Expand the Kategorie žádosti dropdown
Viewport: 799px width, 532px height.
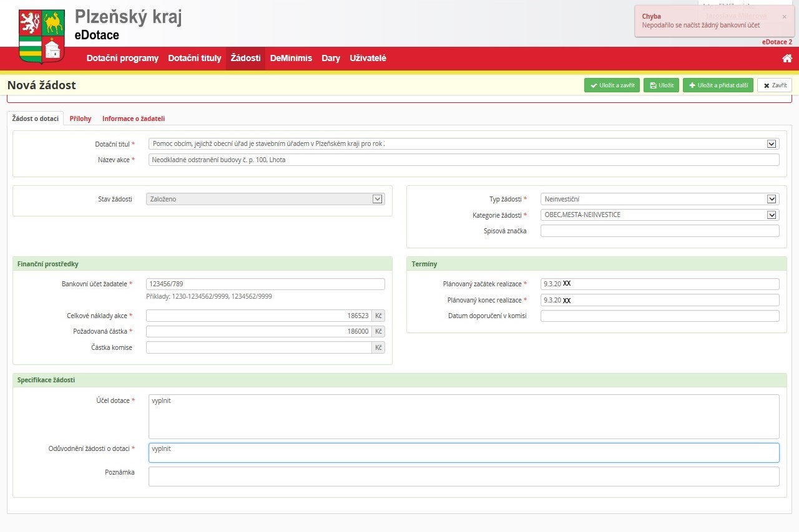click(771, 215)
